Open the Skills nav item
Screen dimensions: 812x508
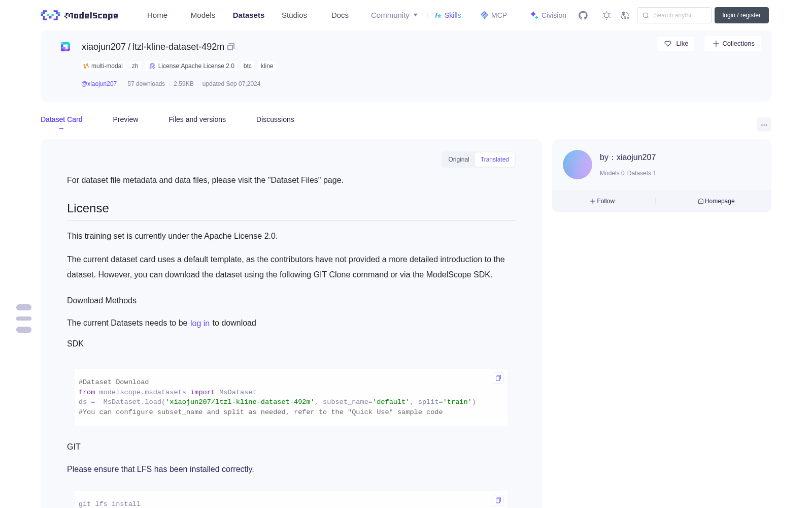click(448, 15)
